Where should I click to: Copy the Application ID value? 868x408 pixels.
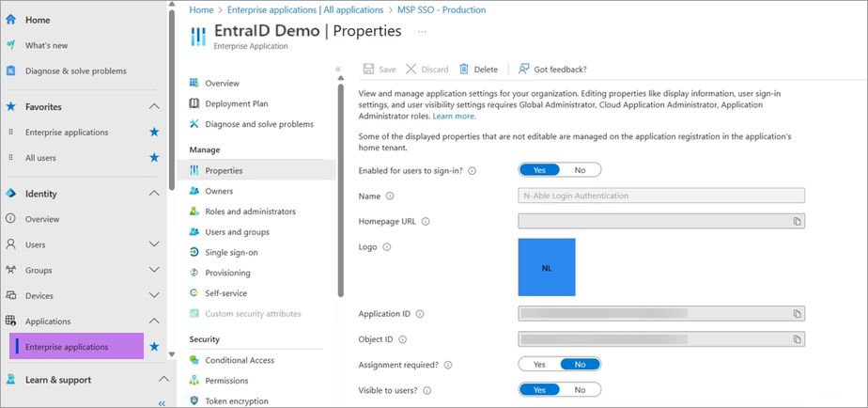click(x=797, y=313)
